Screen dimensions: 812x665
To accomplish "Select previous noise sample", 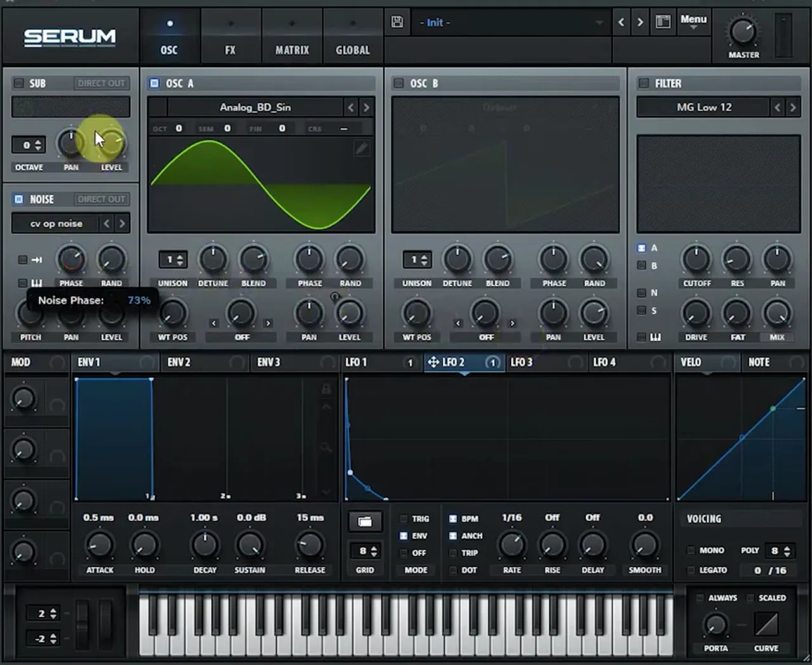I will [x=107, y=223].
